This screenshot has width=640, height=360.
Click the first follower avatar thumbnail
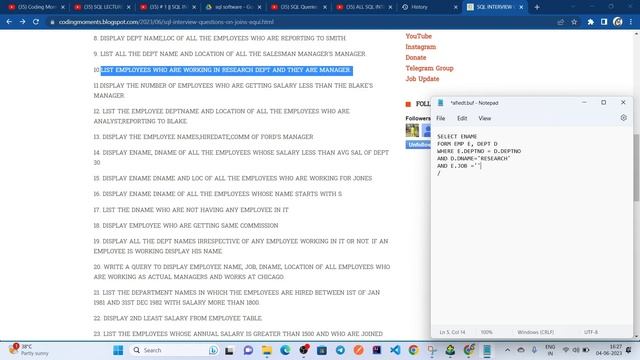[412, 130]
